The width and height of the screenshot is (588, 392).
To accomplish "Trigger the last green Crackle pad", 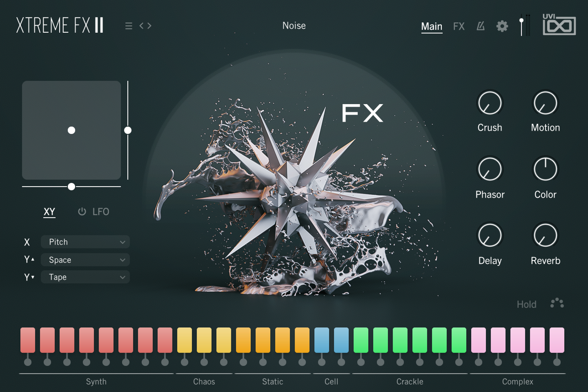I will (x=459, y=340).
